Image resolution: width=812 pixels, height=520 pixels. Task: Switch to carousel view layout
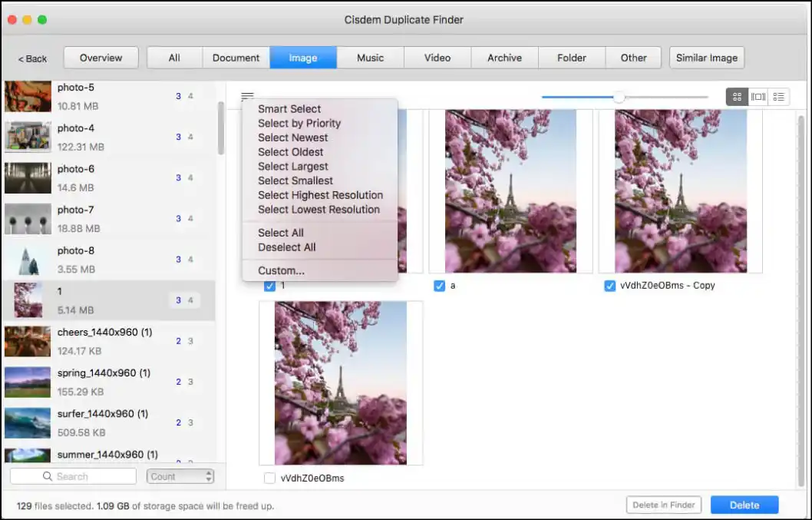pos(758,97)
